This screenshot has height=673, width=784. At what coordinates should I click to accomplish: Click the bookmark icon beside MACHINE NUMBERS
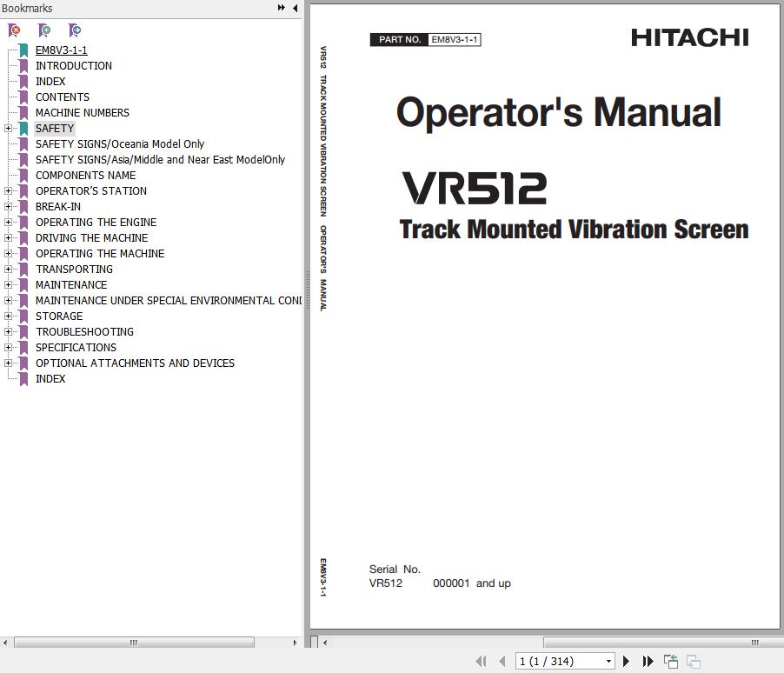click(x=23, y=113)
